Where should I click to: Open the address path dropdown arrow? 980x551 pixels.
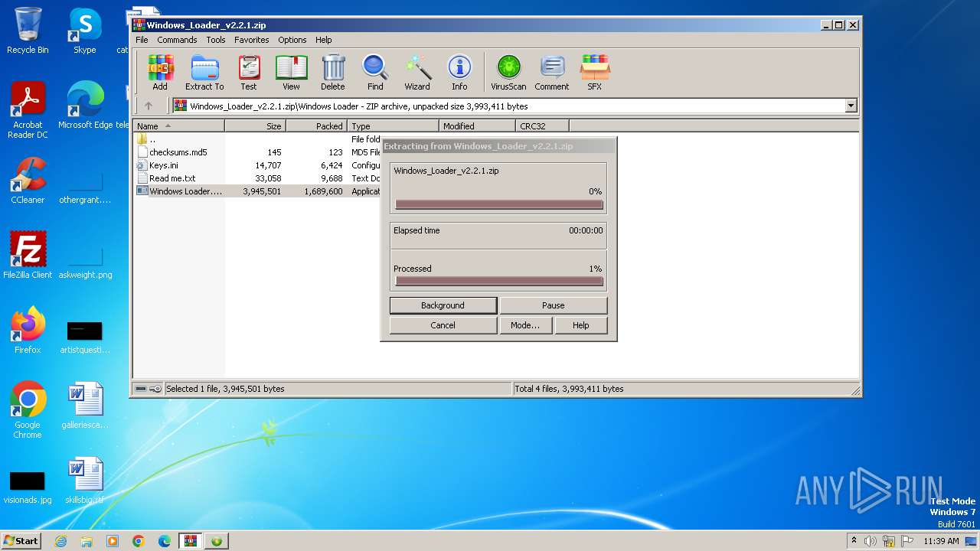(x=851, y=106)
